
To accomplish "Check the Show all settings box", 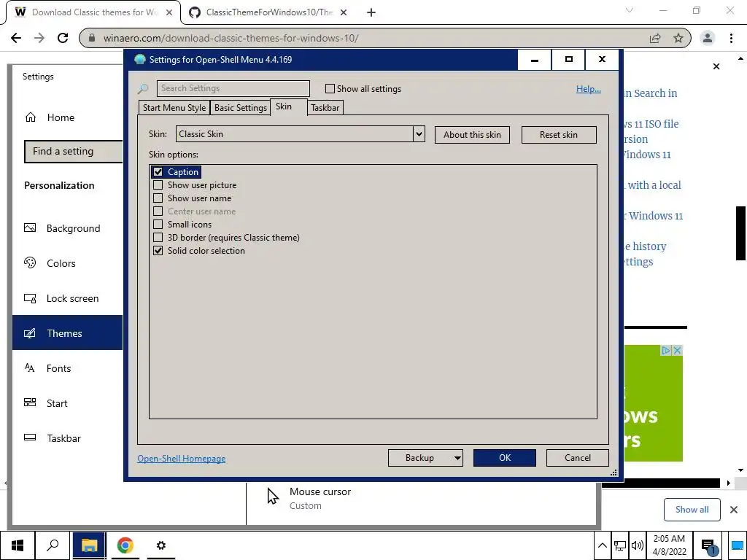I will (330, 88).
